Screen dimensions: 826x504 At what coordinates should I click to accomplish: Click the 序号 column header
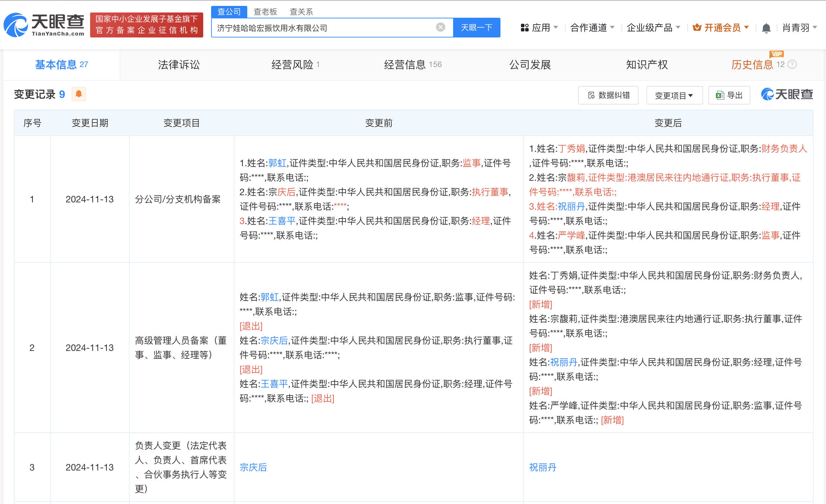(32, 123)
